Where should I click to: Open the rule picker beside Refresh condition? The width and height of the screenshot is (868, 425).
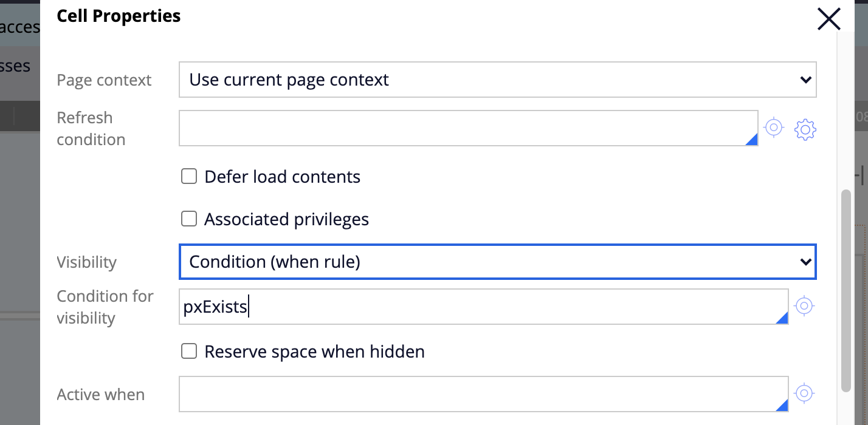point(773,127)
